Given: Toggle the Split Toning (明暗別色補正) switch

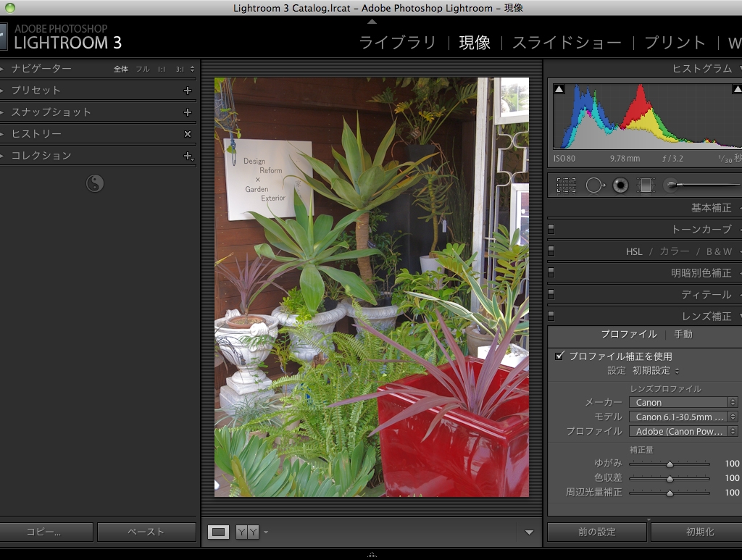Looking at the screenshot, I should 551,272.
